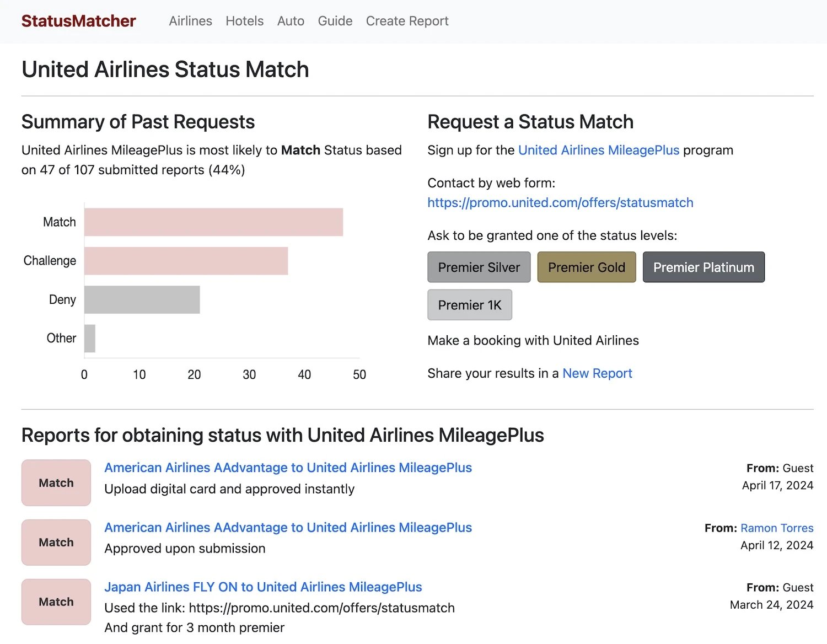The image size is (827, 644).
Task: Click the Other bar in the chart
Action: click(x=90, y=338)
